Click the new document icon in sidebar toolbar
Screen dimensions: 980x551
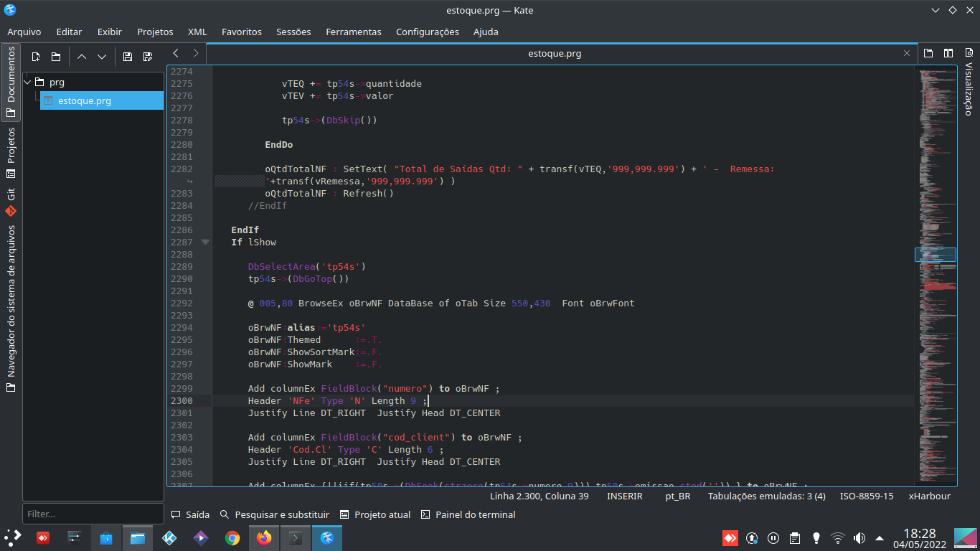[x=35, y=57]
